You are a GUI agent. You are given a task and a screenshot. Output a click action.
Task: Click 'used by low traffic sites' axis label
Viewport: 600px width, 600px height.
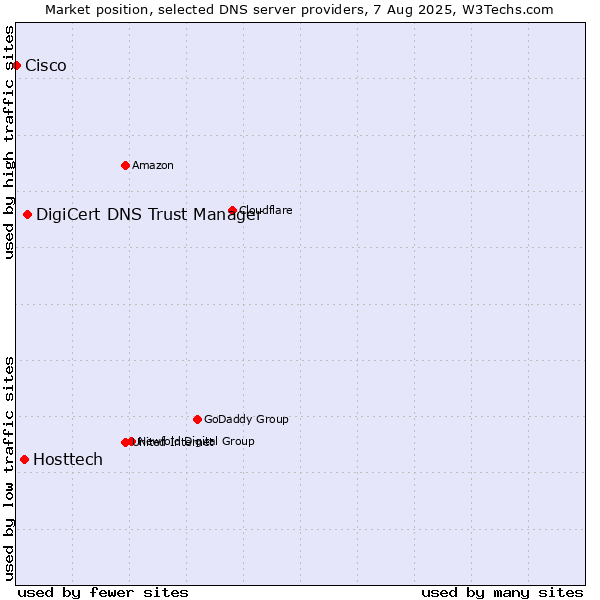pos(8,469)
